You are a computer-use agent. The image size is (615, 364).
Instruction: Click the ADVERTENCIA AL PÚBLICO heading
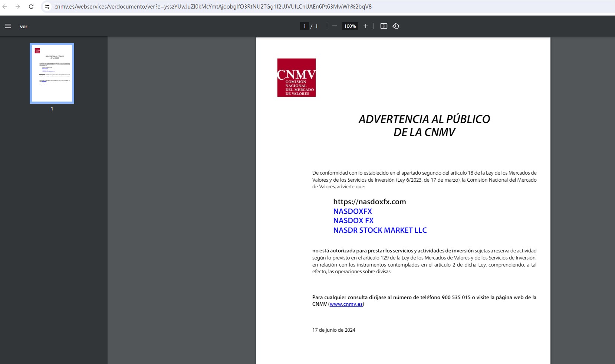pyautogui.click(x=424, y=119)
